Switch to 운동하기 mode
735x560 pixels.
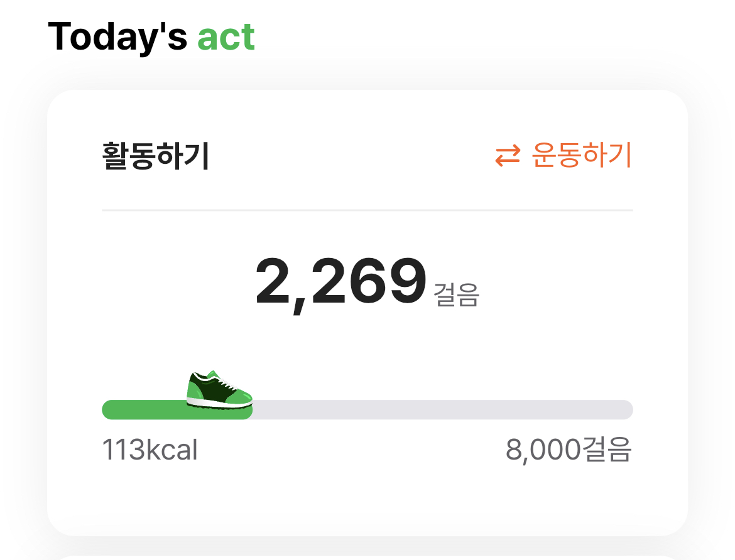581,155
